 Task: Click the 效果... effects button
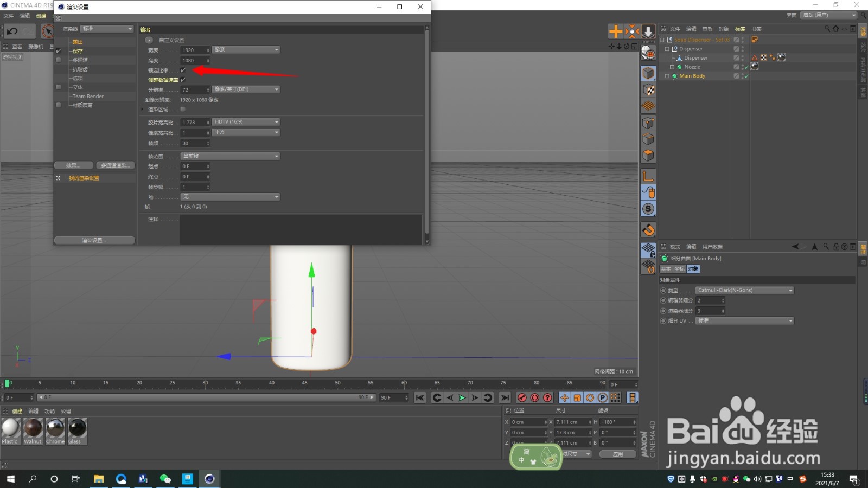point(73,165)
